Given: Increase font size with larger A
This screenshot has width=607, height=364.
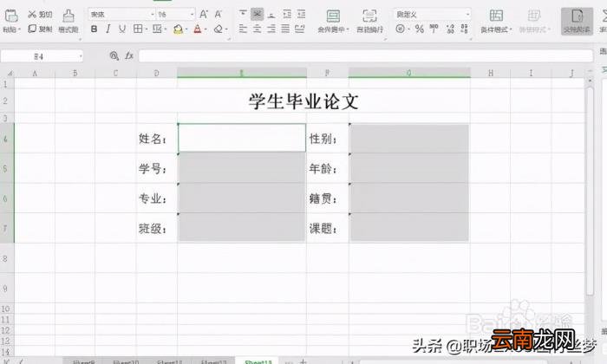Looking at the screenshot, I should point(203,15).
